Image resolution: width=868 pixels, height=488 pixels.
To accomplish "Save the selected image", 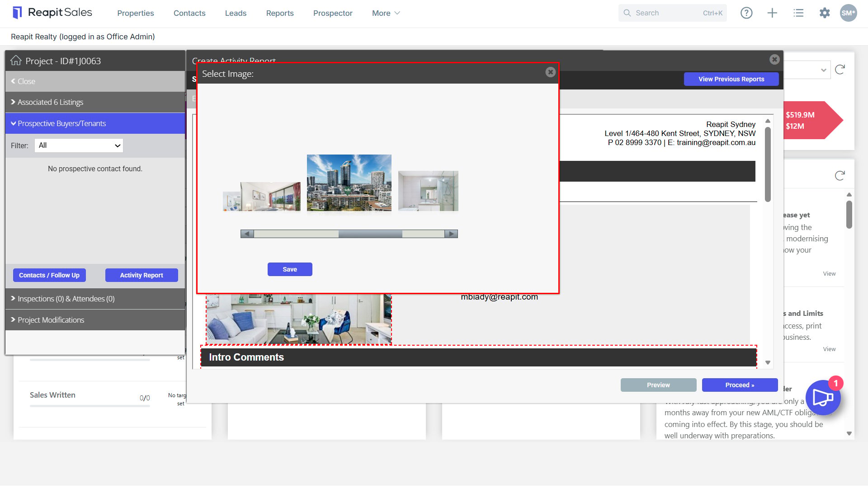I will tap(290, 269).
